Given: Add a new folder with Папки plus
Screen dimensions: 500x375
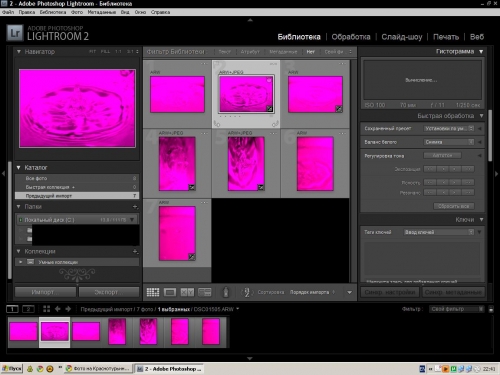Looking at the screenshot, I should tap(135, 207).
